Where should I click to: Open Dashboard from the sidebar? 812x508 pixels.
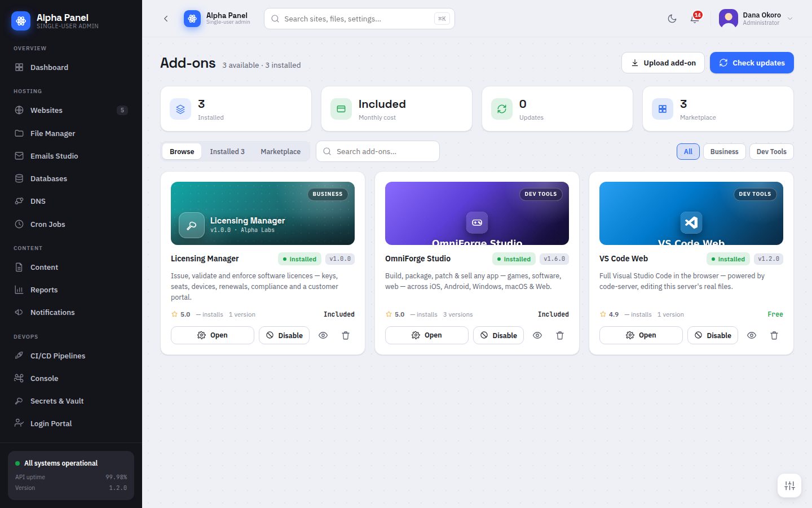pyautogui.click(x=71, y=67)
